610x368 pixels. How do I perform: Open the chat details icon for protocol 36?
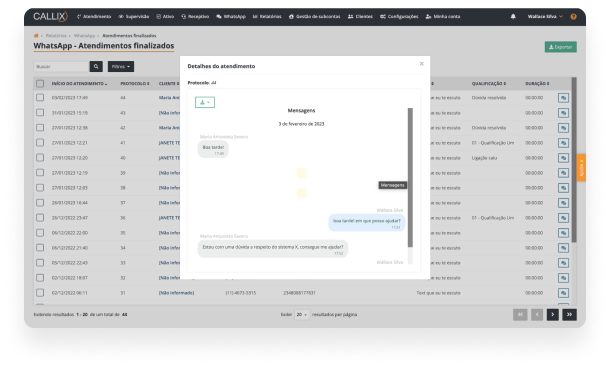(x=563, y=218)
